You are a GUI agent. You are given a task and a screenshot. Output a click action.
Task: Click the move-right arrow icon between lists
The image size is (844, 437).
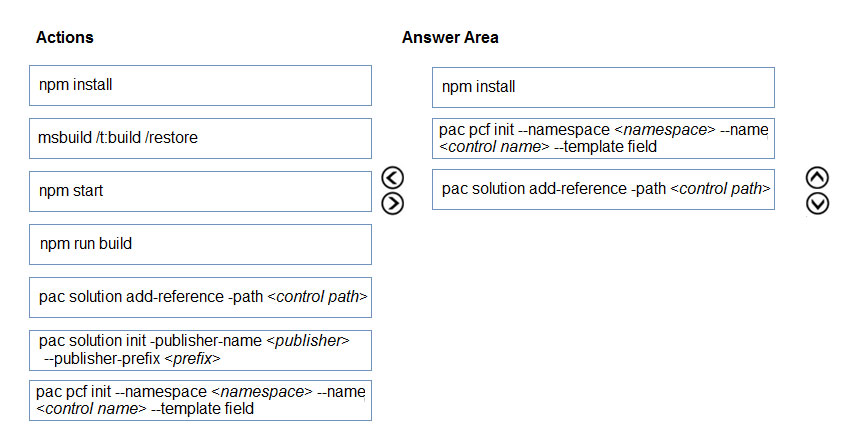(x=392, y=203)
